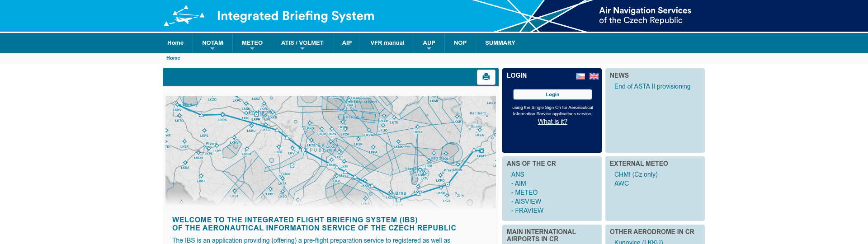Viewport: 868px width, 244px height.
Task: Click the 'EXTERNAL METEO' panel heading
Action: click(x=639, y=164)
